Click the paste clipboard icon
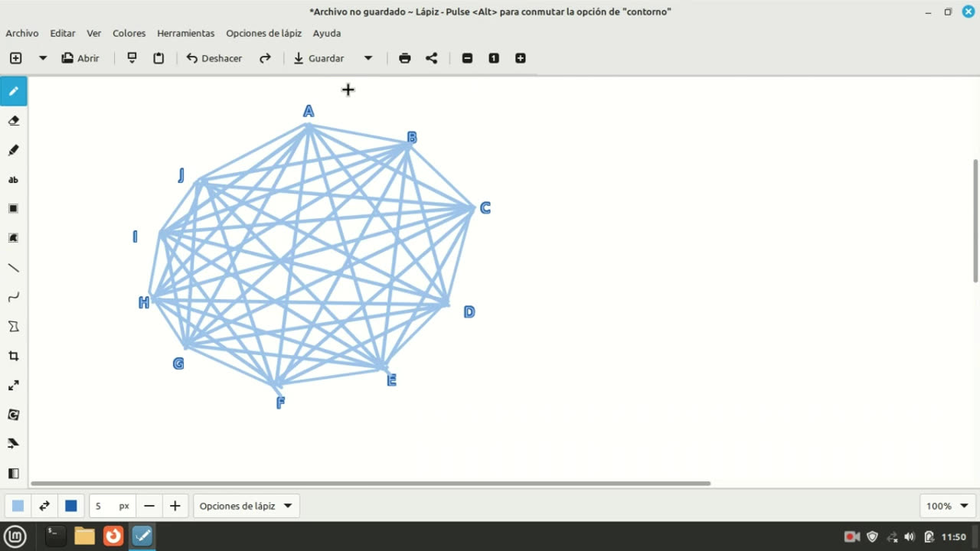Viewport: 980px width, 551px height. coord(158,58)
